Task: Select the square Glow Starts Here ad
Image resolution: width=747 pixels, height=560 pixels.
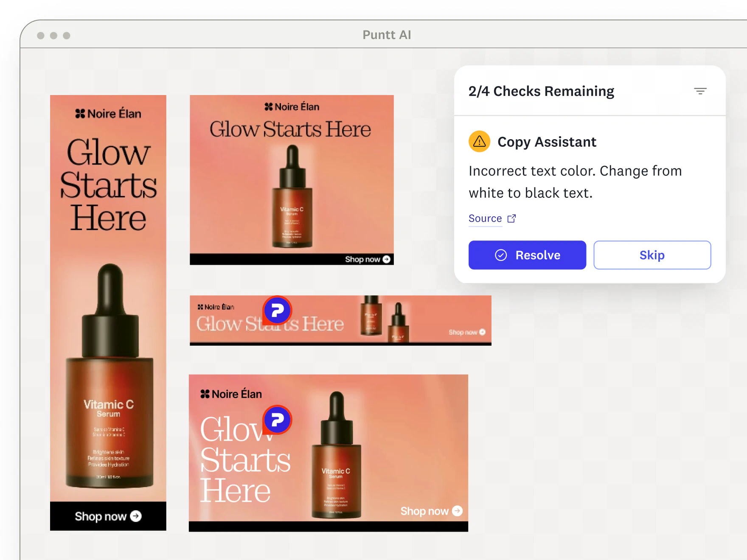Action: pos(292,180)
